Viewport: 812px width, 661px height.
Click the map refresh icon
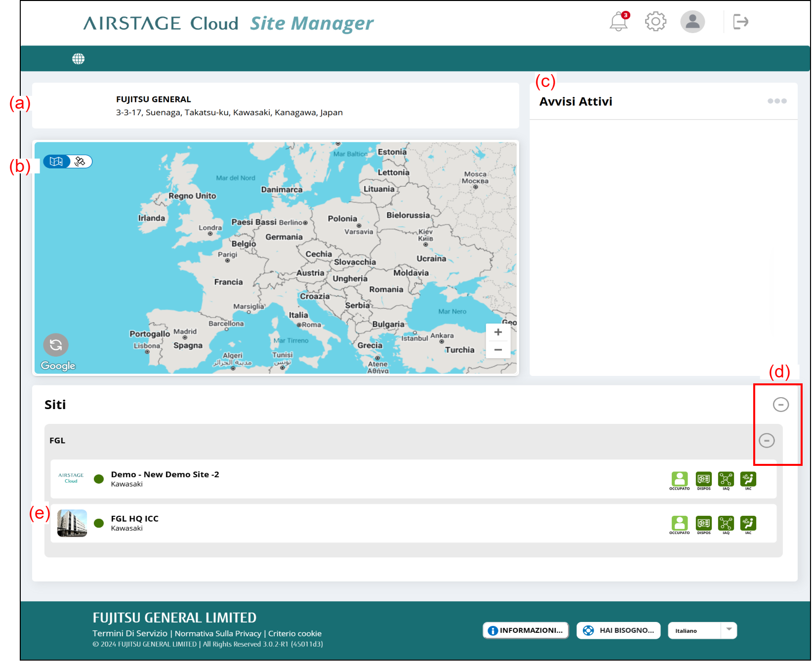[x=56, y=345]
